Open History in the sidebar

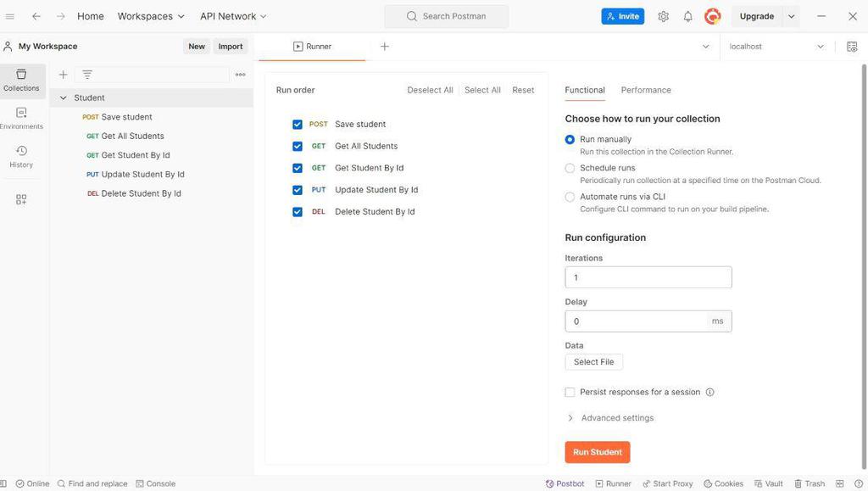click(21, 156)
